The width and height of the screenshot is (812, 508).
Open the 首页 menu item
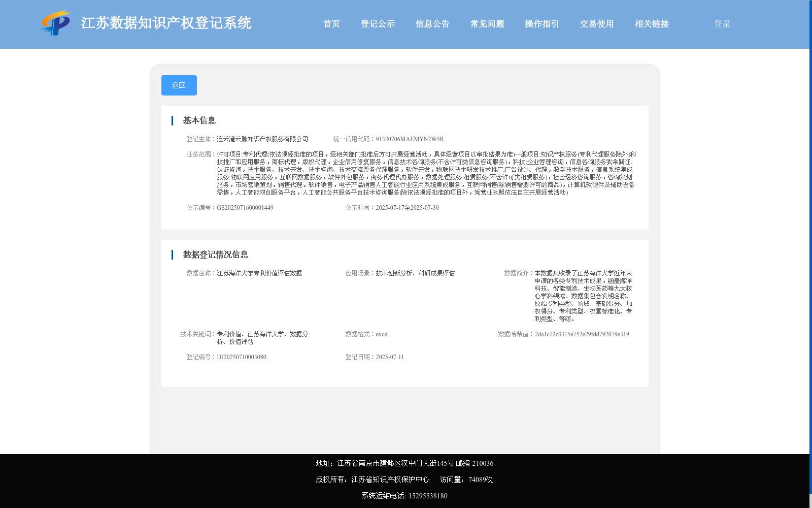(331, 24)
